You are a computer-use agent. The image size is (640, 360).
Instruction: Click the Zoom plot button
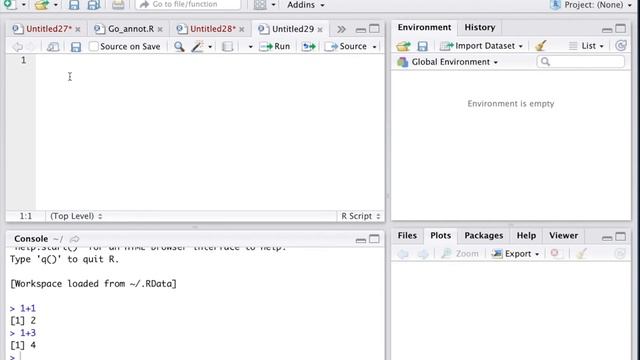tap(460, 253)
